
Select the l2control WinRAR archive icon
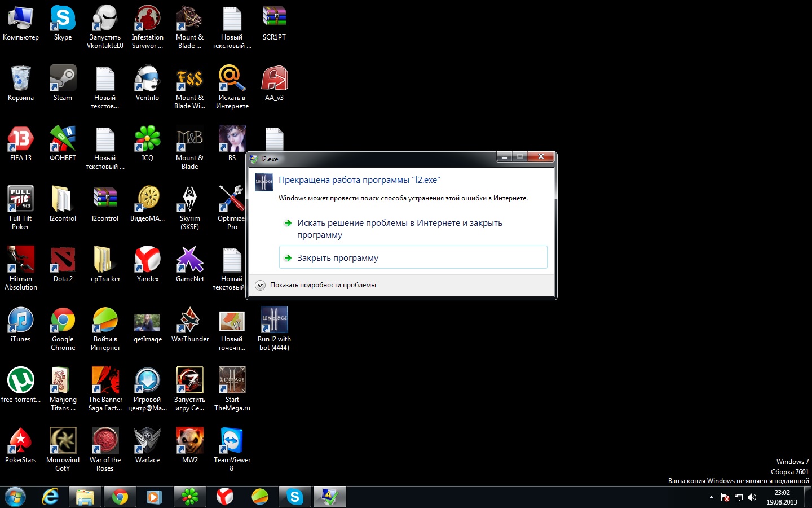(105, 205)
